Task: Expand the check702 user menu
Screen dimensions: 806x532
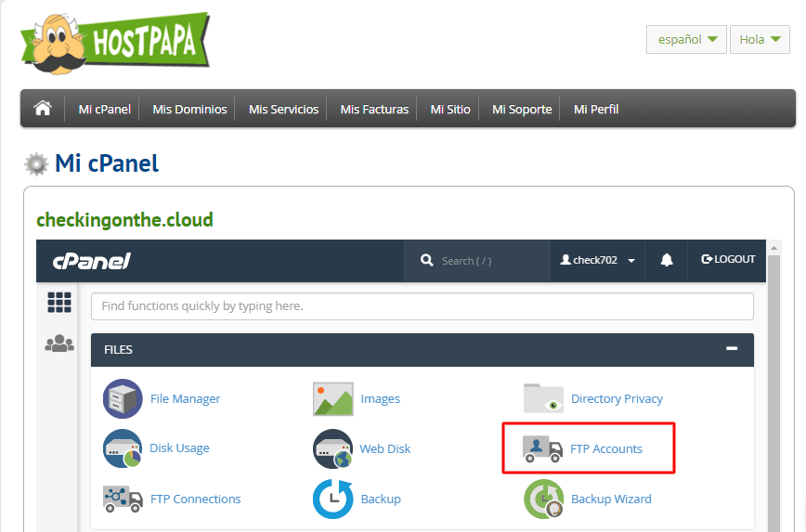Action: click(597, 260)
